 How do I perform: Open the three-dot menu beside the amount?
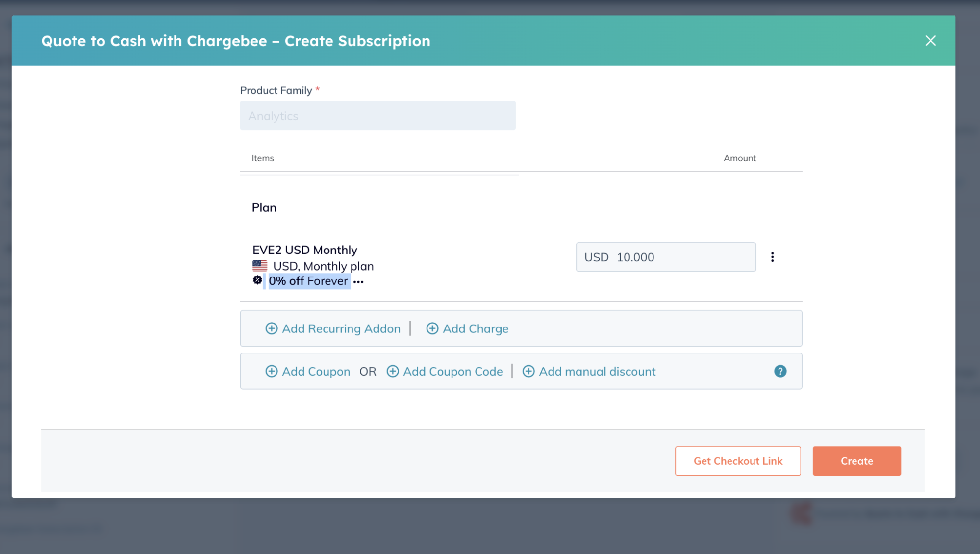tap(773, 256)
